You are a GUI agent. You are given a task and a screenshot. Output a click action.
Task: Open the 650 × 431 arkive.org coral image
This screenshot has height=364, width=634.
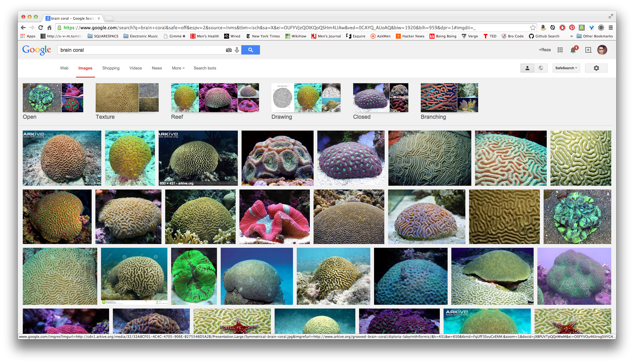pos(198,158)
